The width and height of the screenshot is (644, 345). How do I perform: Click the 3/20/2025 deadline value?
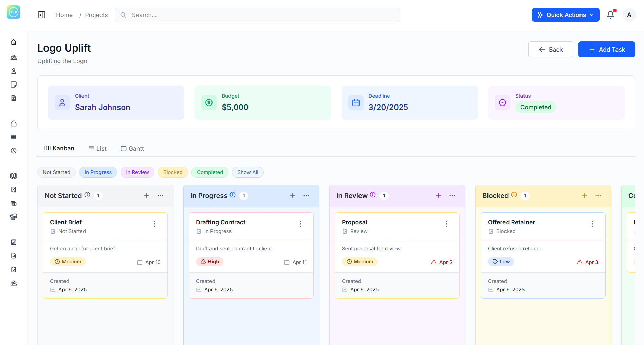pos(388,107)
